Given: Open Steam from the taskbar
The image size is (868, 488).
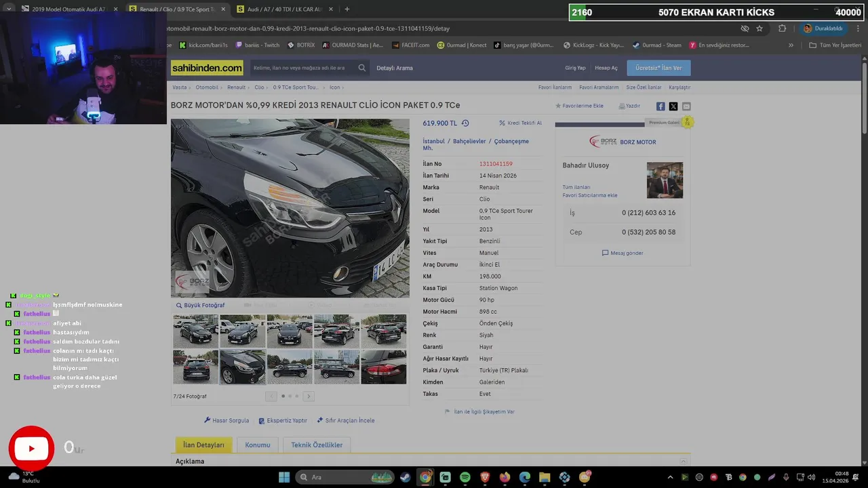Looking at the screenshot, I should tap(405, 477).
